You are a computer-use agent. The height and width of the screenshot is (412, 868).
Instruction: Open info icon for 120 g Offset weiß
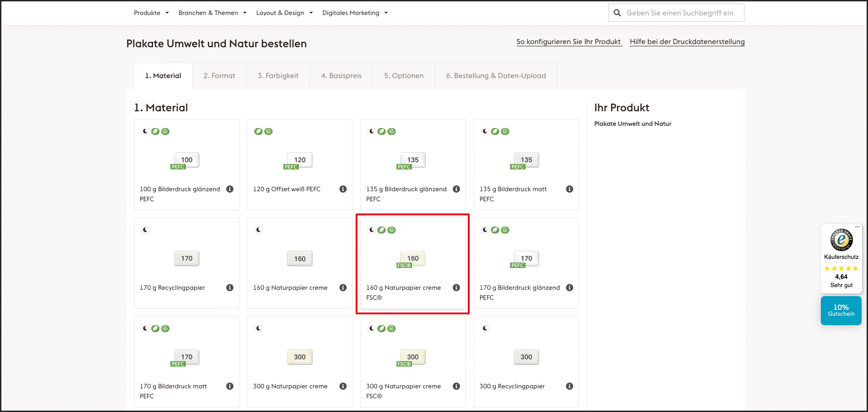tap(343, 189)
